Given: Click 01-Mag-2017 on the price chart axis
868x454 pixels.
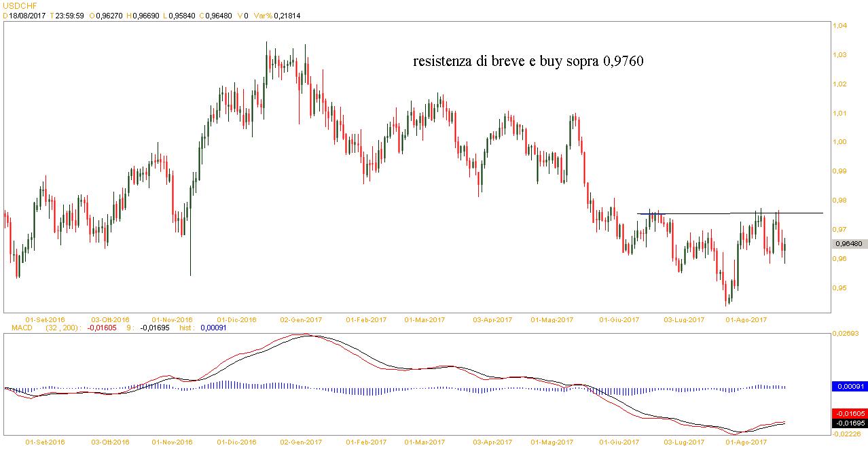Looking at the screenshot, I should point(551,319).
